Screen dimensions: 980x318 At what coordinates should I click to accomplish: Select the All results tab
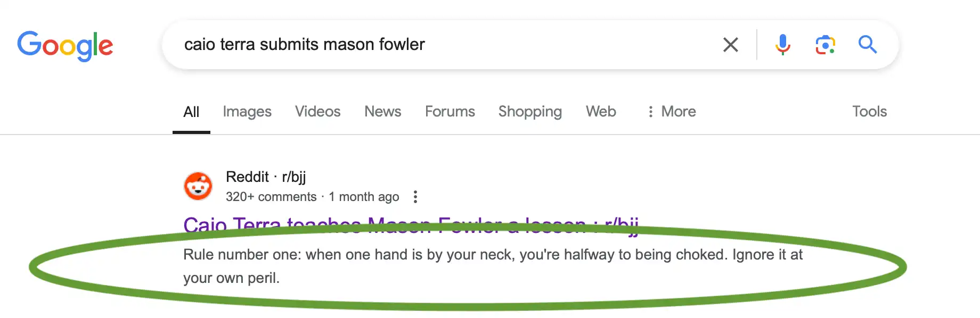191,112
